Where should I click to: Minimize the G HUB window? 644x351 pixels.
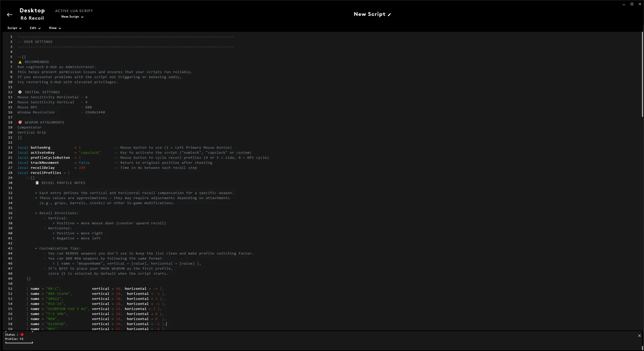coord(624,4)
